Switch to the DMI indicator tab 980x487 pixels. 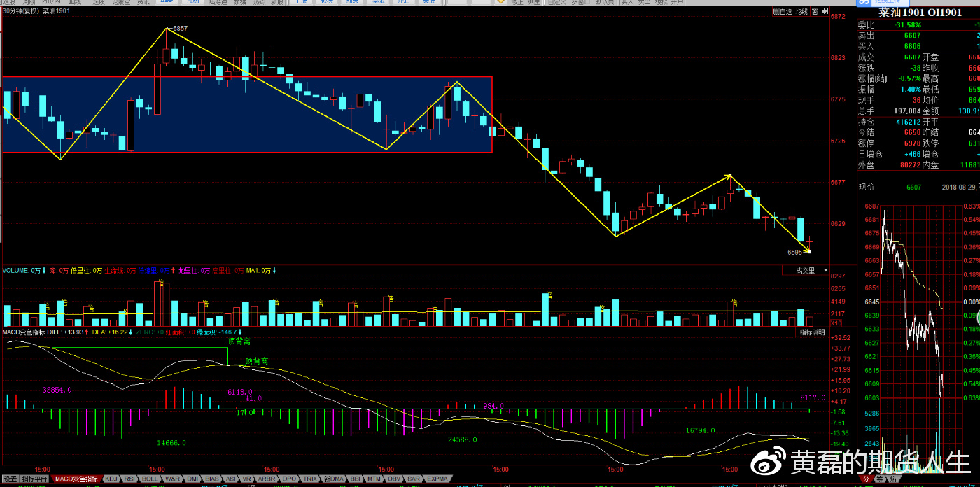[192, 479]
